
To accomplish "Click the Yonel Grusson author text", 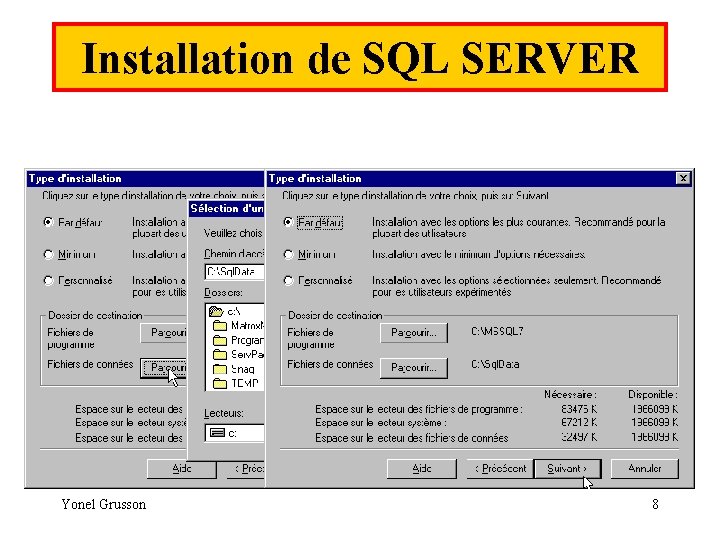I will (x=104, y=504).
